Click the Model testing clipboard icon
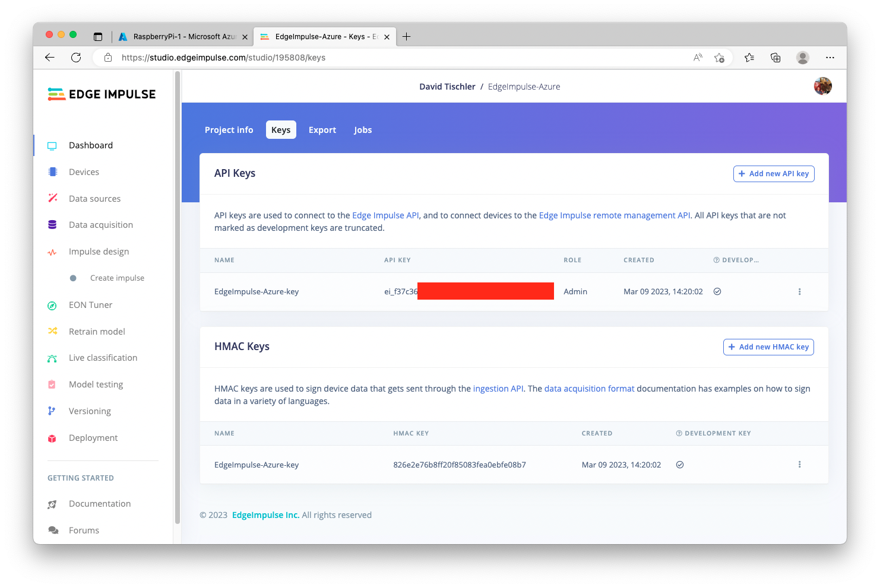880x588 pixels. [x=52, y=384]
